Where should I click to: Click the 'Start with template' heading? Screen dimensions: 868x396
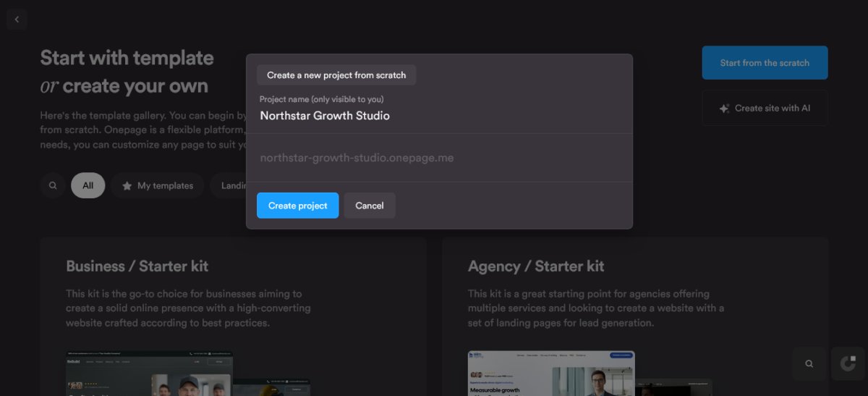coord(127,58)
